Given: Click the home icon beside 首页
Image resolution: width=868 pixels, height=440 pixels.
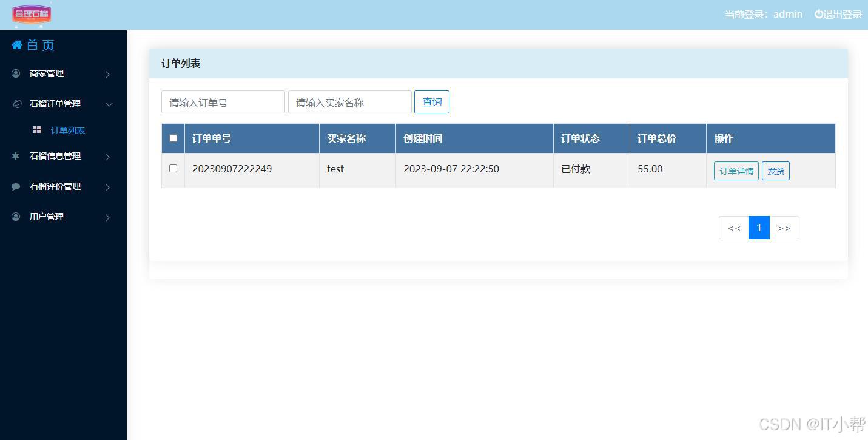Looking at the screenshot, I should tap(17, 45).
